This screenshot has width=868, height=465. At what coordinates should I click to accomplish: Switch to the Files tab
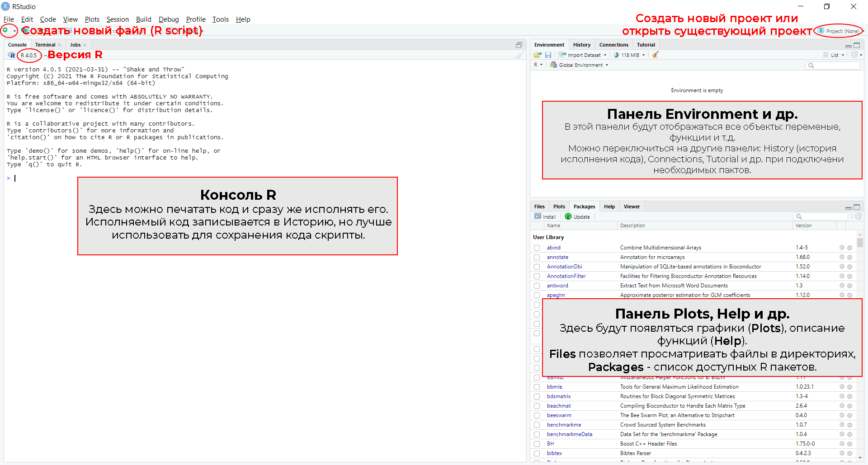coord(539,207)
